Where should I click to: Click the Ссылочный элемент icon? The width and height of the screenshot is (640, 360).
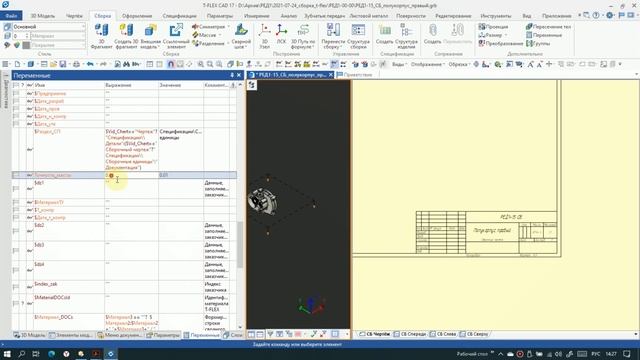[x=176, y=36]
